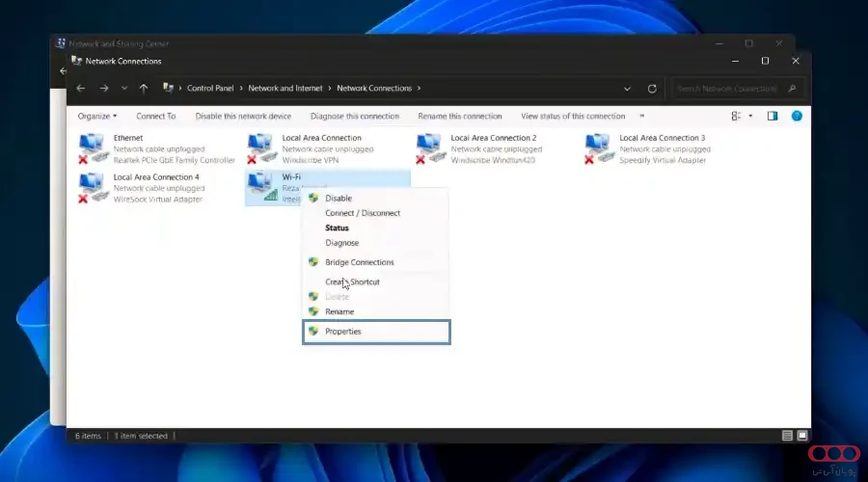
Task: Click Diagnose this connection in toolbar
Action: coord(355,116)
